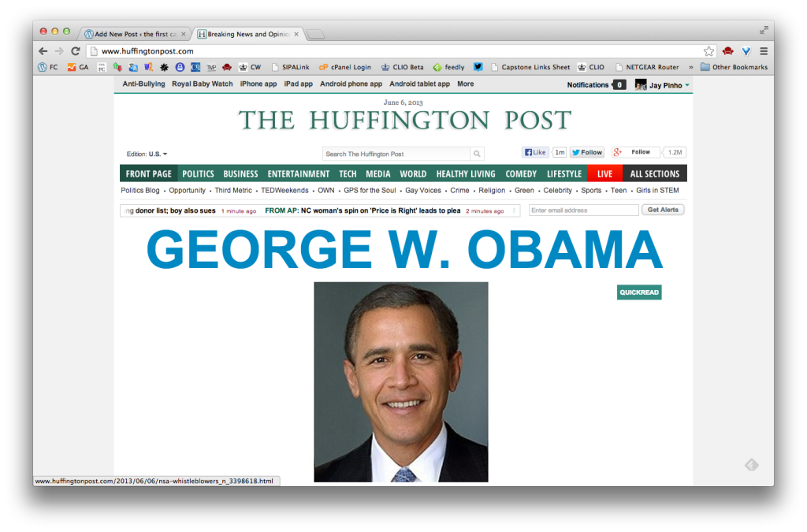Click the Gay Voices link
Image resolution: width=807 pixels, height=532 pixels.
tap(423, 191)
